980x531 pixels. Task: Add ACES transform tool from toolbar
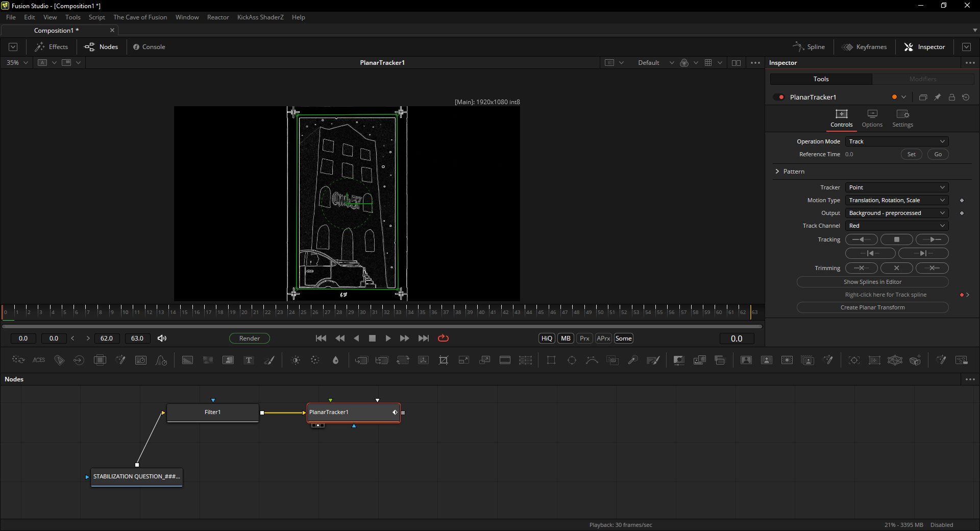point(39,360)
